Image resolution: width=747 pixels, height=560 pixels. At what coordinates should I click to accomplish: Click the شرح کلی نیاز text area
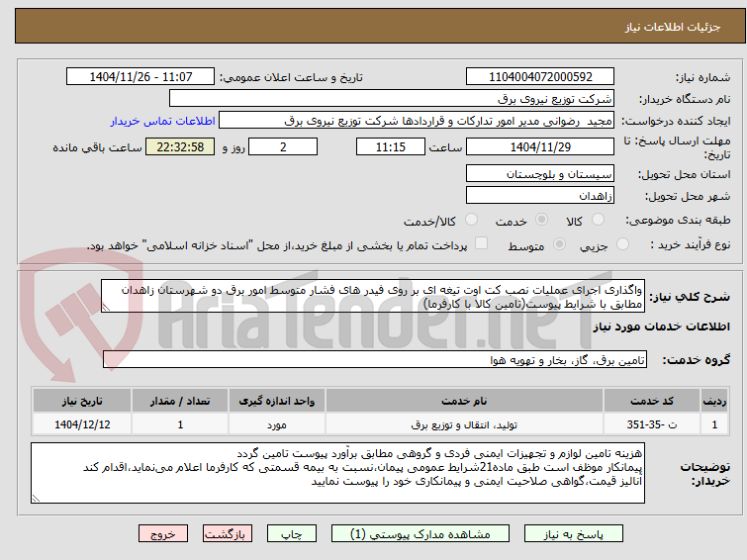[373, 297]
